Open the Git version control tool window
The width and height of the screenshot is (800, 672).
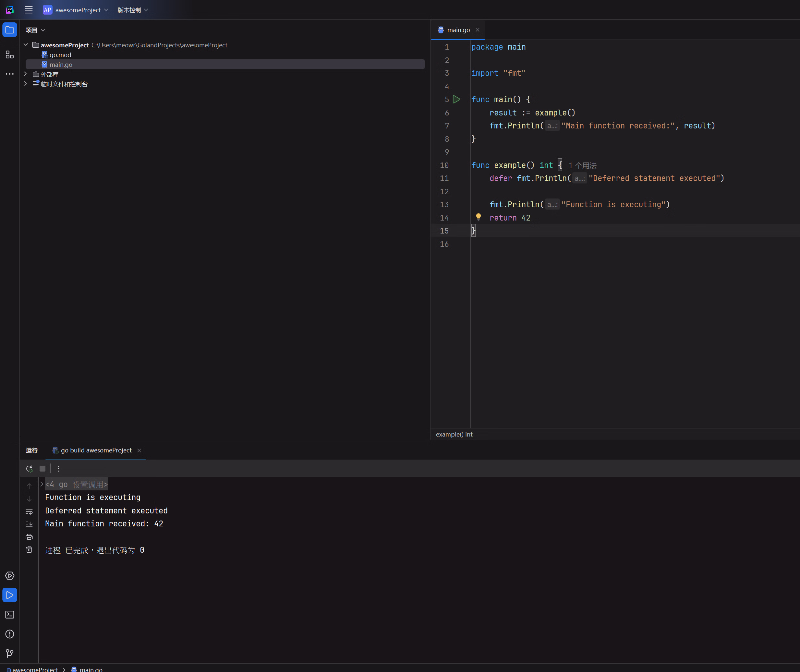click(x=9, y=653)
